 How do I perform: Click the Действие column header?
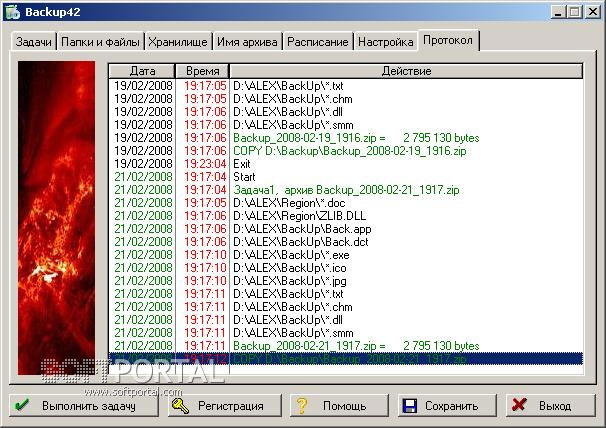tap(406, 71)
